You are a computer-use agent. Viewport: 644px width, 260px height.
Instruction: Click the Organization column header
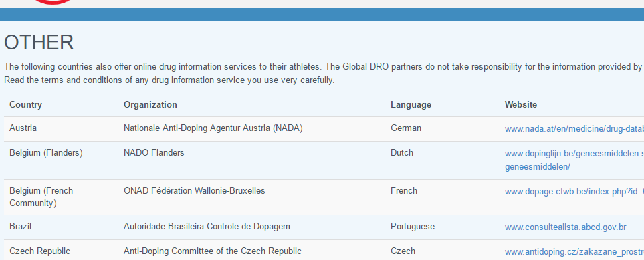coord(150,105)
